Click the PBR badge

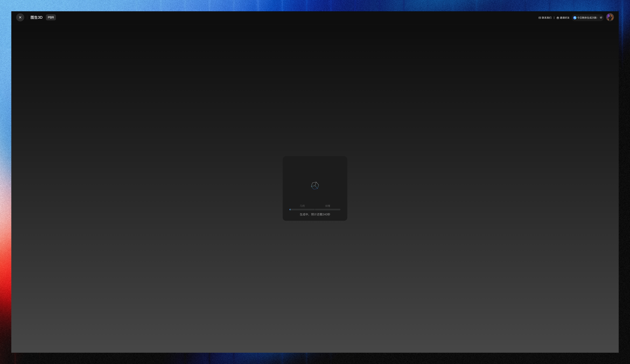point(51,17)
